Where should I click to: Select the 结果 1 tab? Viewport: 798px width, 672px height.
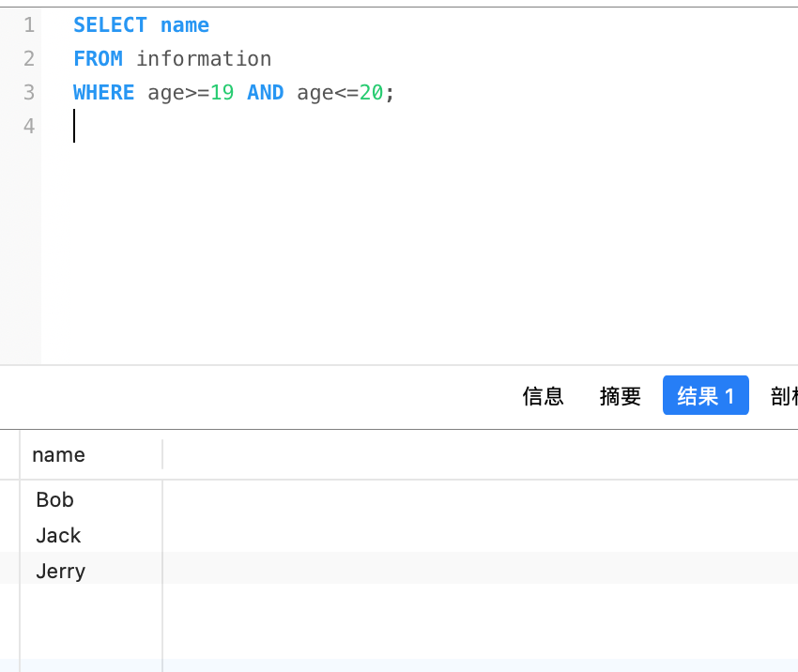(x=705, y=395)
